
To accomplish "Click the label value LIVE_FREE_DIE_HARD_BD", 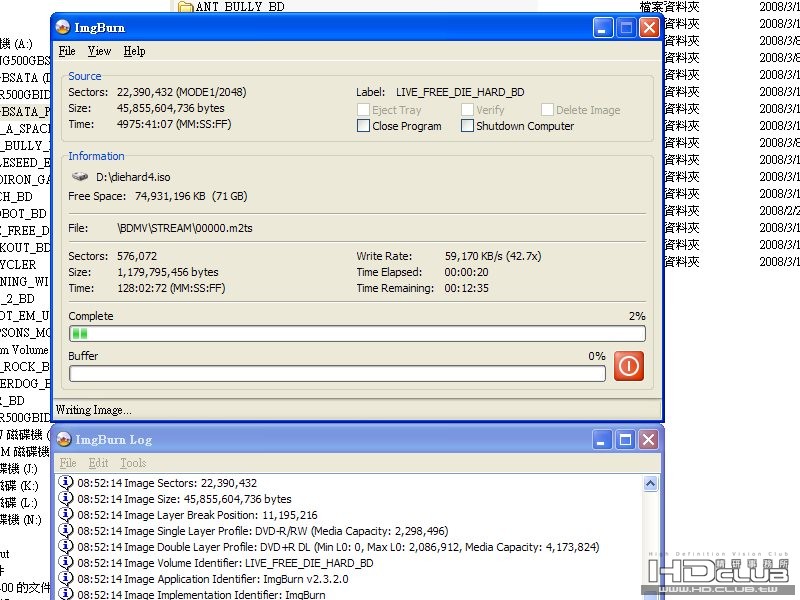I will (460, 92).
